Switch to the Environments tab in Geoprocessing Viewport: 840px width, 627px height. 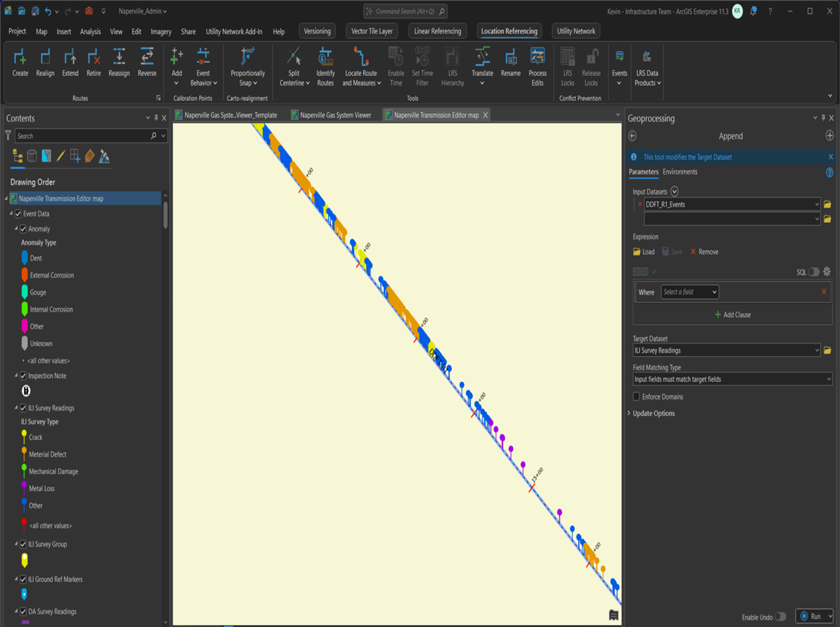pos(678,172)
